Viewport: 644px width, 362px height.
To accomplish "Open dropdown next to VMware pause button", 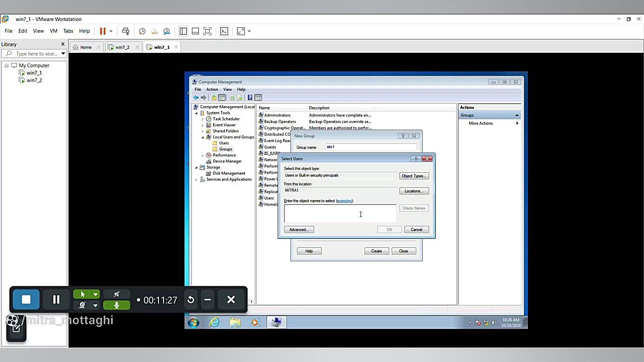I will pyautogui.click(x=111, y=31).
